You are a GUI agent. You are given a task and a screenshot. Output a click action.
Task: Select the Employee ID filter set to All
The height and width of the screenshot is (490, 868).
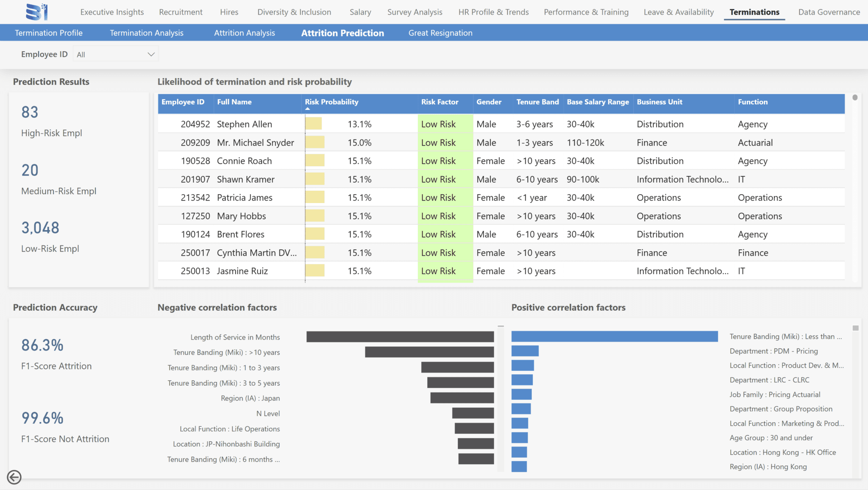pyautogui.click(x=116, y=54)
